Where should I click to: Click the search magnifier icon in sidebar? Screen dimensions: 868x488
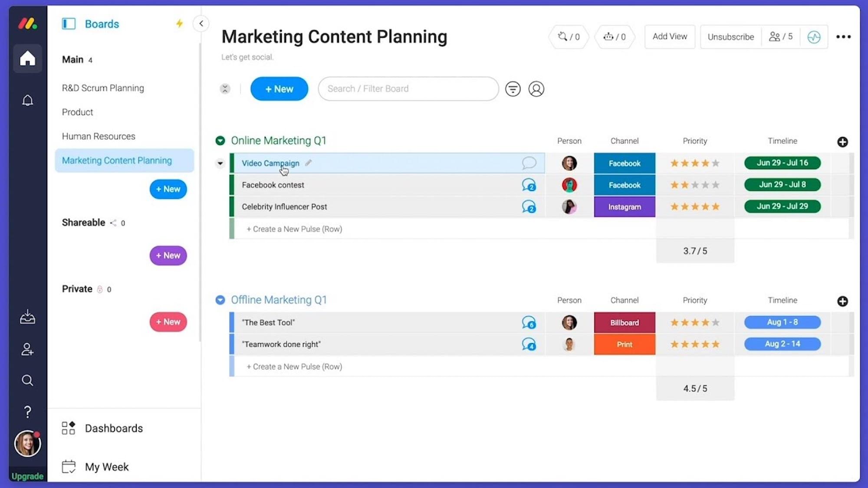click(x=27, y=380)
